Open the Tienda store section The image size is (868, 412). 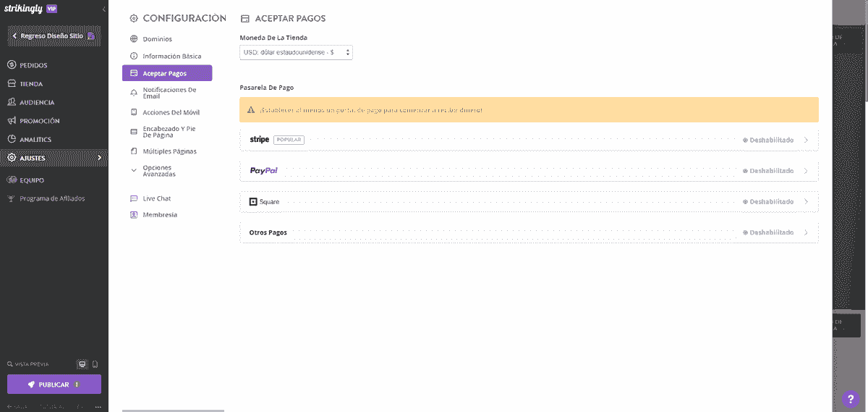point(30,84)
